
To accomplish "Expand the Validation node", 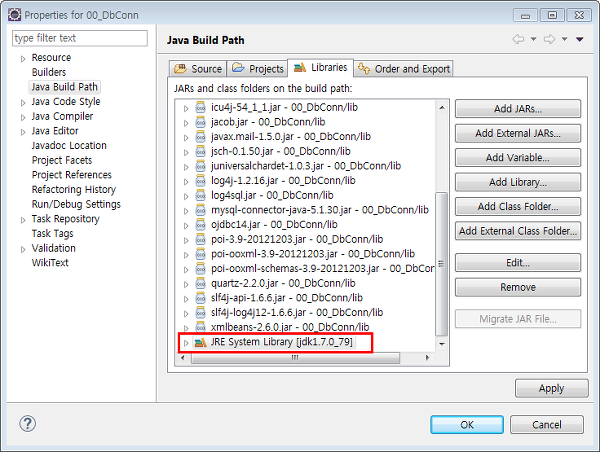I will [x=23, y=249].
